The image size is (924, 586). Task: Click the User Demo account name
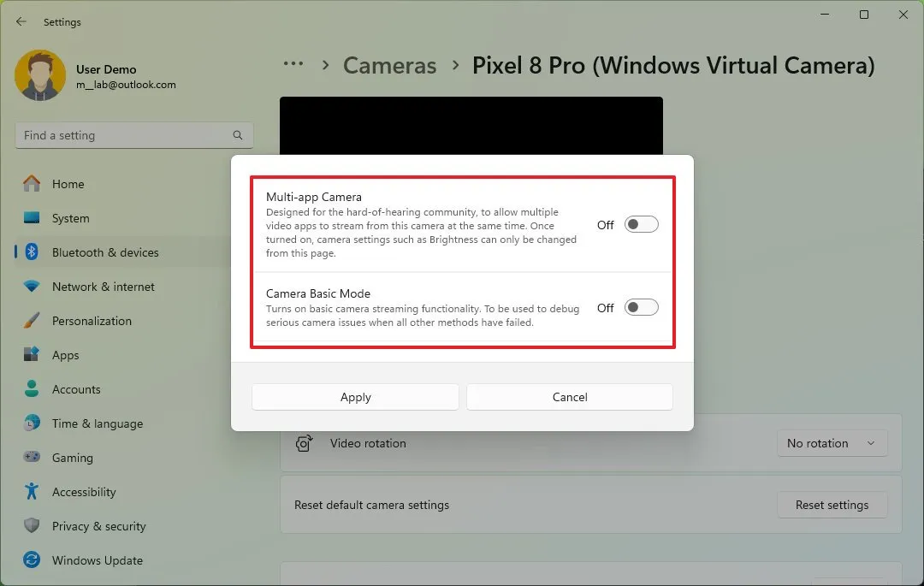click(106, 69)
